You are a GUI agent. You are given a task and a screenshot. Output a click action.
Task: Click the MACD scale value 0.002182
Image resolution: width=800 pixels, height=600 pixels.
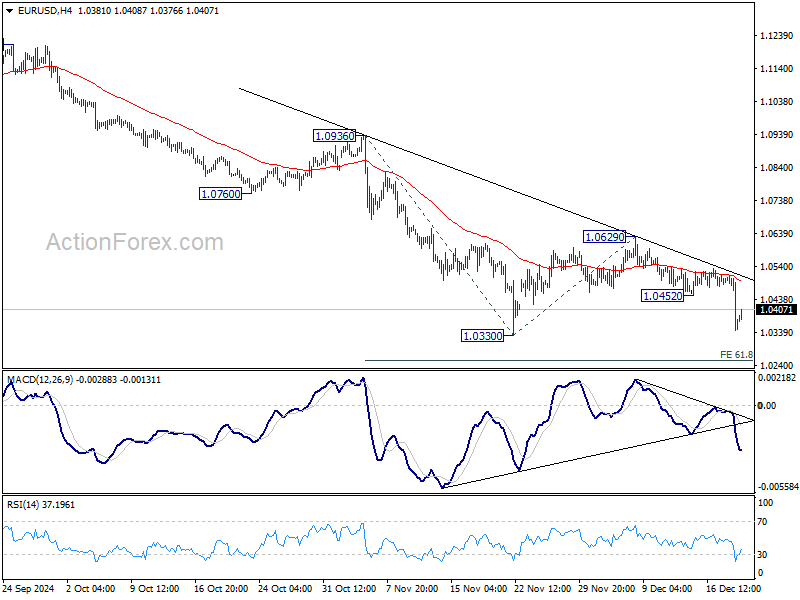(x=777, y=378)
